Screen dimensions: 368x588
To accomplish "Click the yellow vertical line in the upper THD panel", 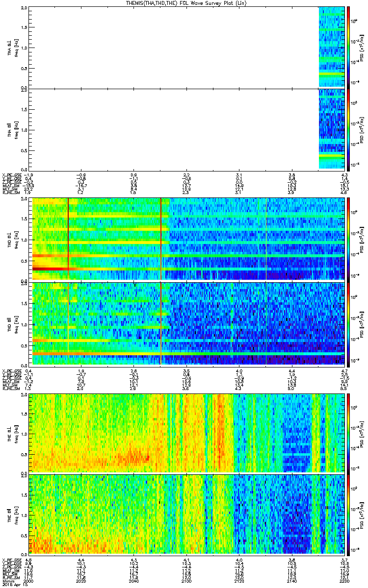I will click(266, 239).
